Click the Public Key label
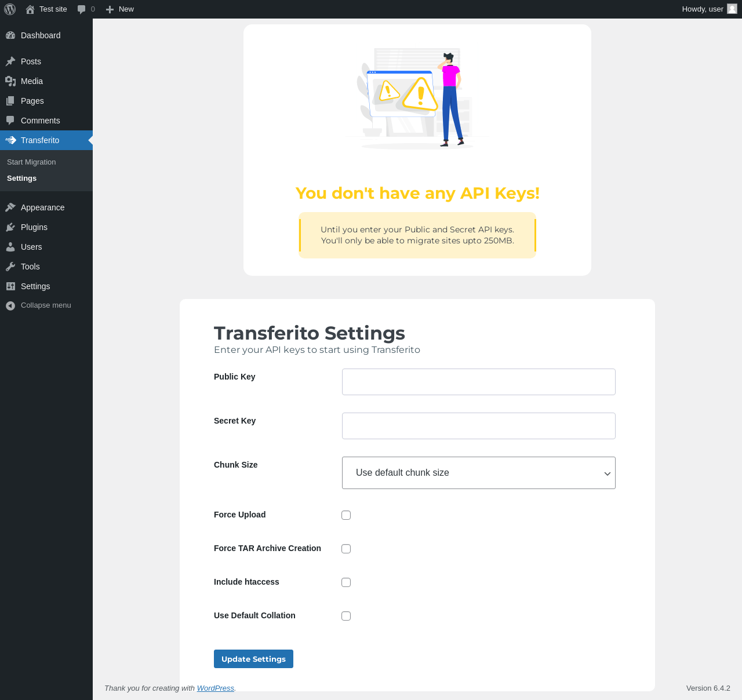This screenshot has width=742, height=700. pos(234,377)
